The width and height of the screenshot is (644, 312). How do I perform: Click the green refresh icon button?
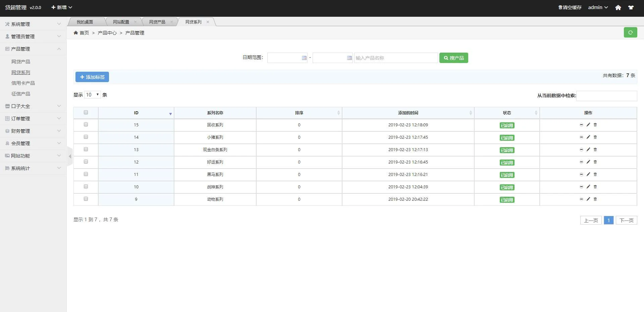[630, 33]
